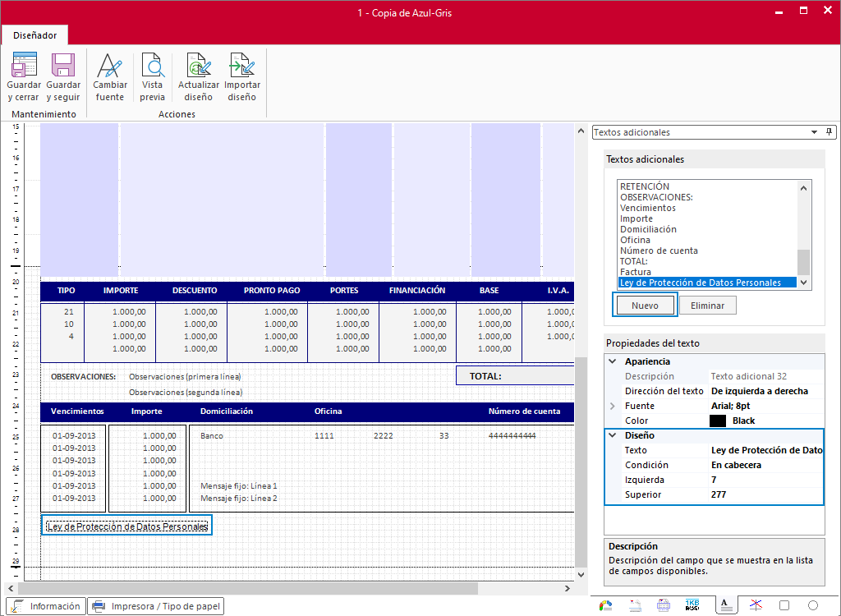The width and height of the screenshot is (841, 616).
Task: Expand the Fuente property row
Action: point(613,407)
